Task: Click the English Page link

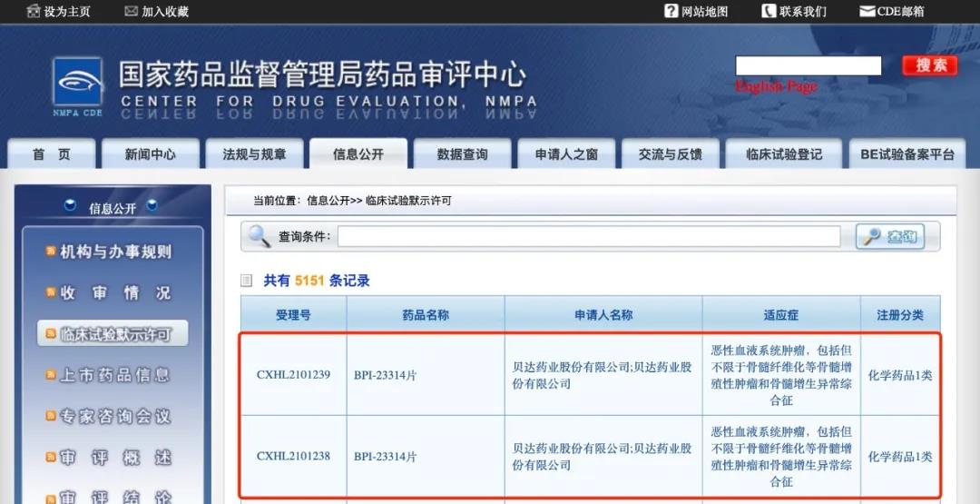Action: pos(776,86)
